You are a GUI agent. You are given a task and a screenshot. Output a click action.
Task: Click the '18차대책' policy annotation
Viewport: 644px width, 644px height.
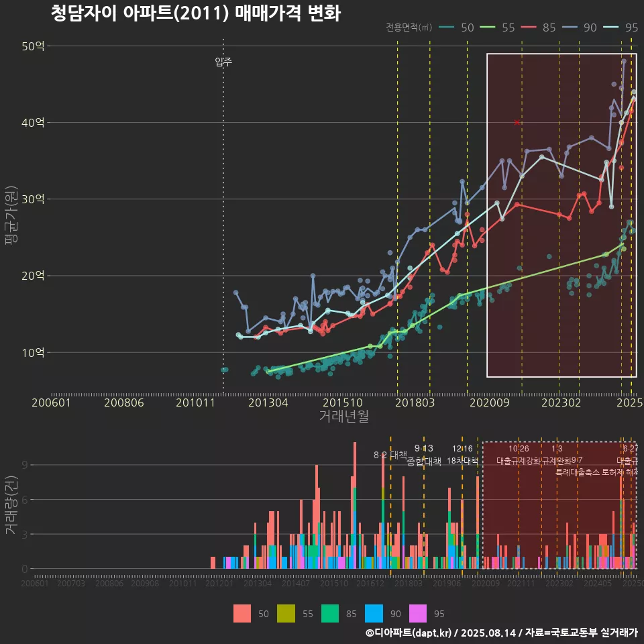(x=462, y=461)
